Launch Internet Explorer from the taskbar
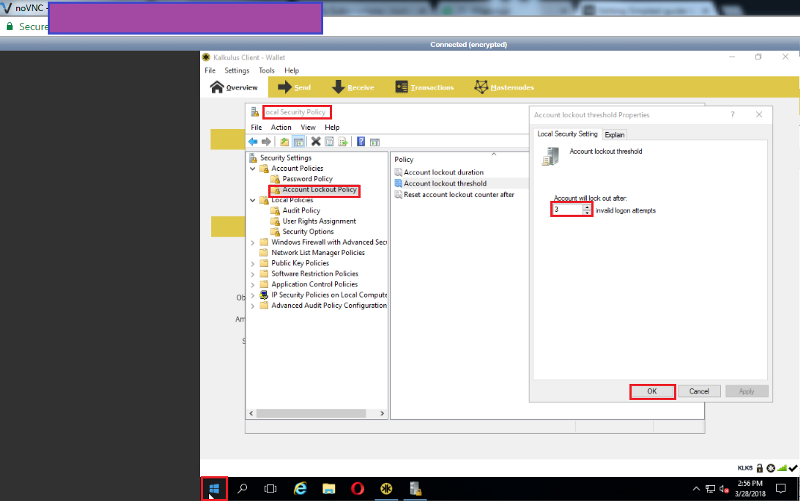Image resolution: width=800 pixels, height=501 pixels. pos(300,489)
